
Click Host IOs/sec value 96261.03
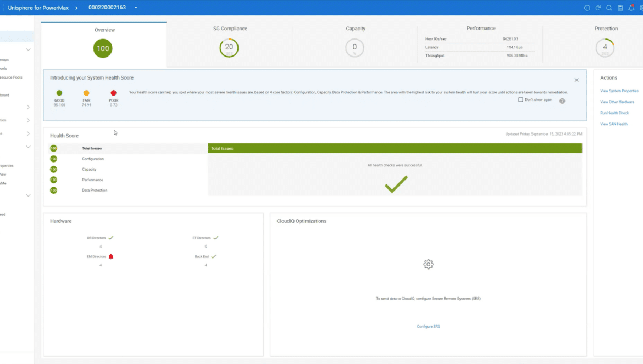tap(510, 39)
